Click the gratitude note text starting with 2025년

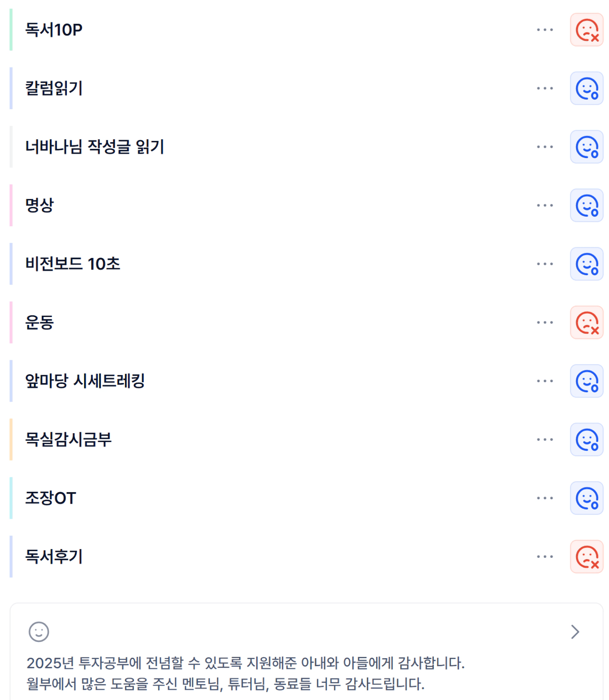coord(245,663)
